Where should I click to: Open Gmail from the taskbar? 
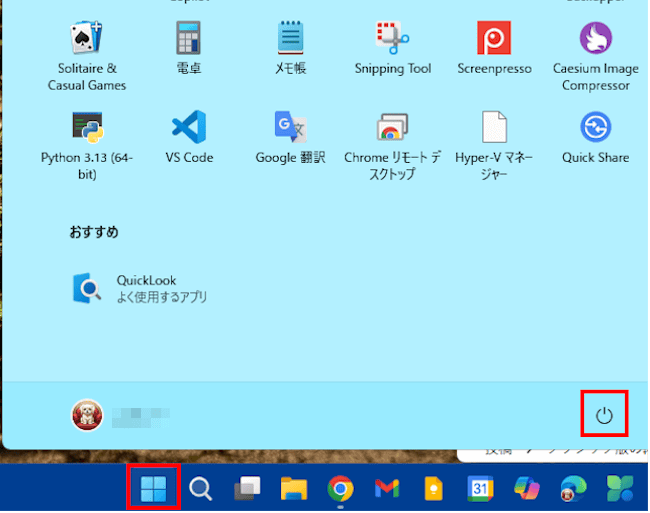coord(387,489)
